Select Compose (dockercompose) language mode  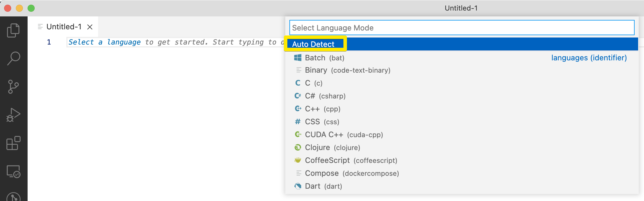[352, 173]
